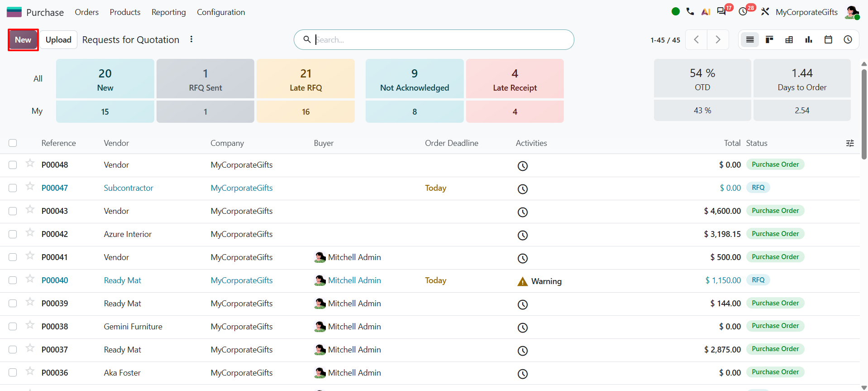Click the phone call icon

click(x=690, y=12)
